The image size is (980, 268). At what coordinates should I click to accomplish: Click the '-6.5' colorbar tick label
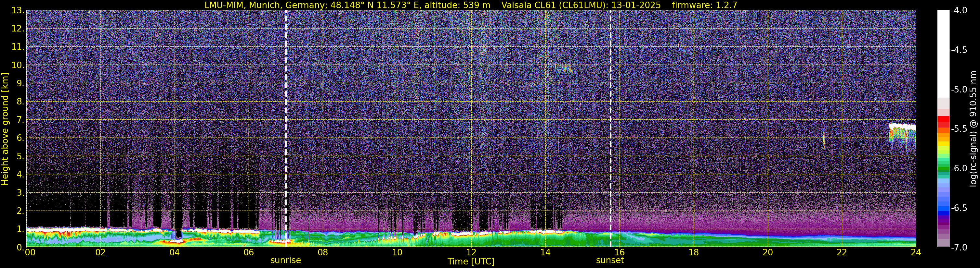(959, 208)
